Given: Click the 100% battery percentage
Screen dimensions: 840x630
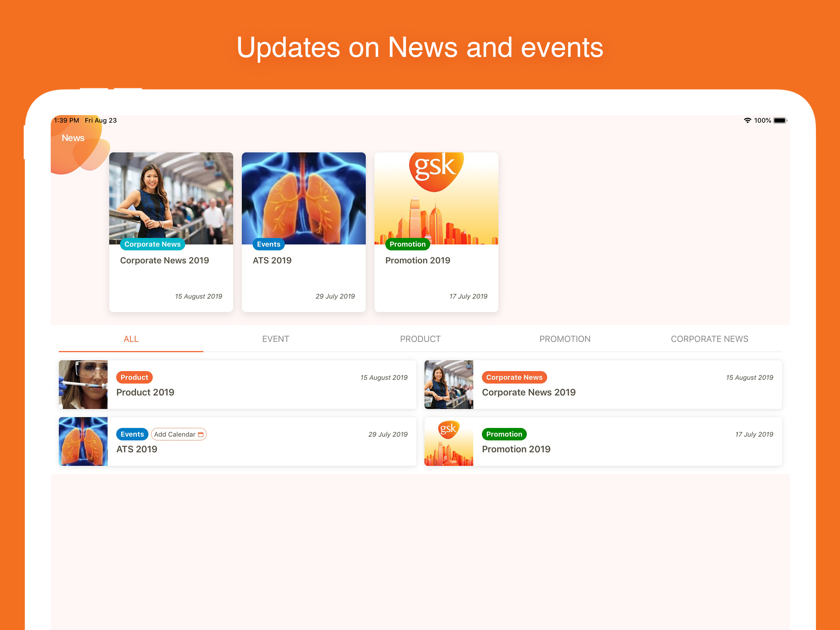Looking at the screenshot, I should click(763, 121).
